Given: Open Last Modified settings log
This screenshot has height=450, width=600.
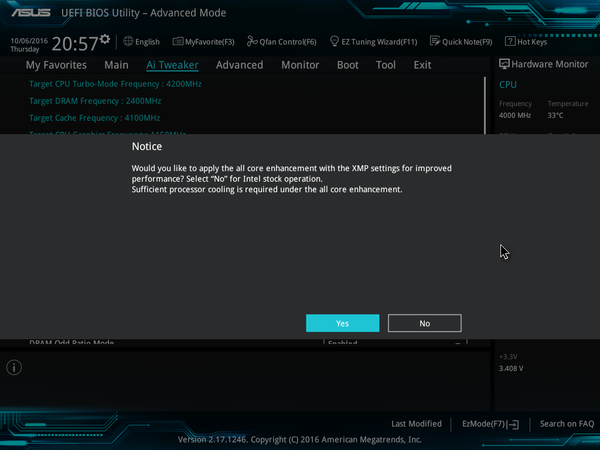Looking at the screenshot, I should pyautogui.click(x=416, y=424).
